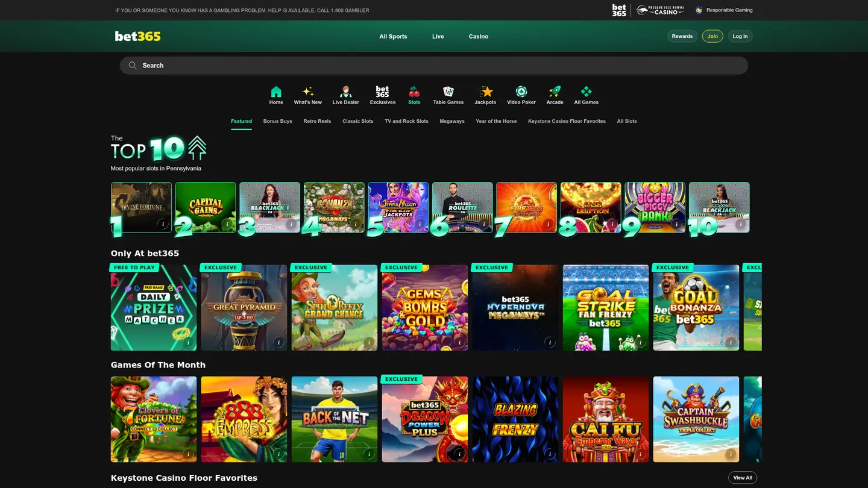Select the Featured slots tab
Screen dimensions: 868x488
click(241, 121)
